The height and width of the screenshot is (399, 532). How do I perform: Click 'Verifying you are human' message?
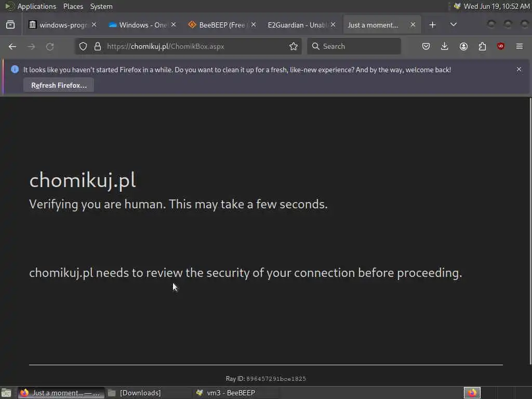[178, 204]
